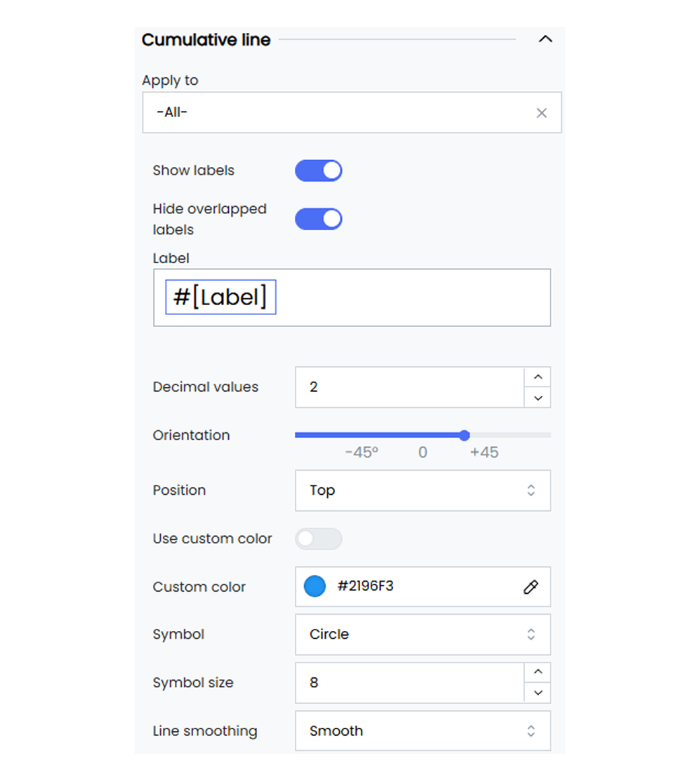The width and height of the screenshot is (700, 781).
Task: Click the Apply to -All- field
Action: pyautogui.click(x=351, y=112)
